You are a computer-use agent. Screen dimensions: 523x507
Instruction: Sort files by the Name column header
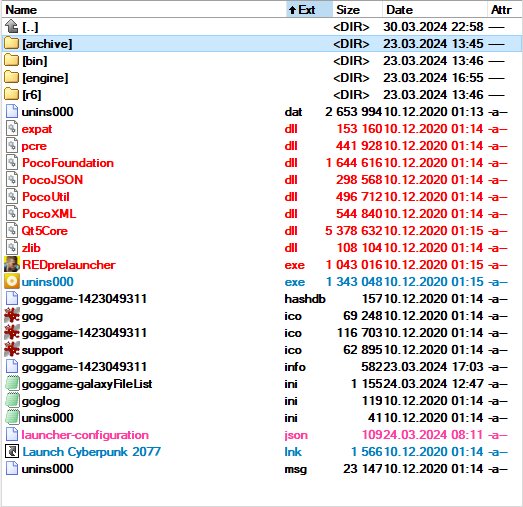coord(143,9)
